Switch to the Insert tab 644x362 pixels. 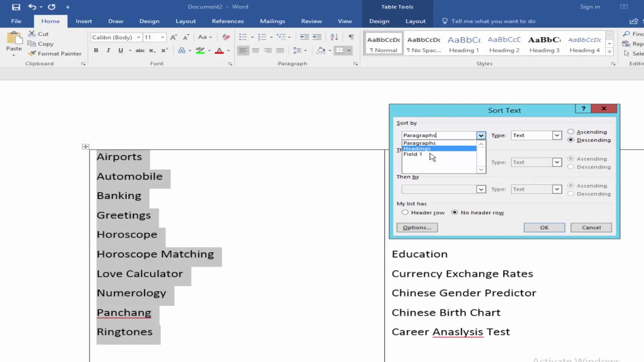(84, 21)
